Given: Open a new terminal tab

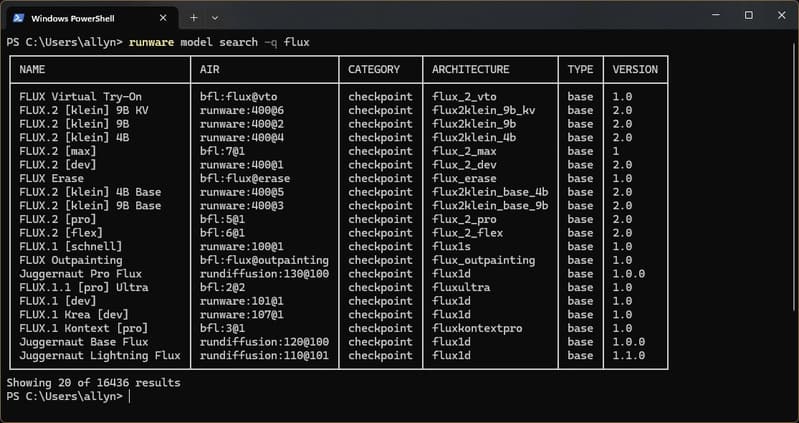Looking at the screenshot, I should click(194, 18).
